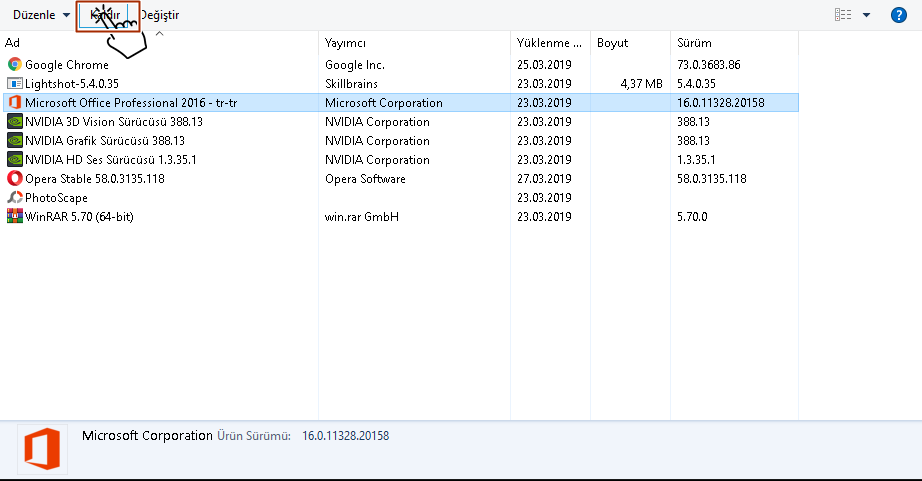Open the blue help icon
This screenshot has width=922, height=481.
[898, 15]
